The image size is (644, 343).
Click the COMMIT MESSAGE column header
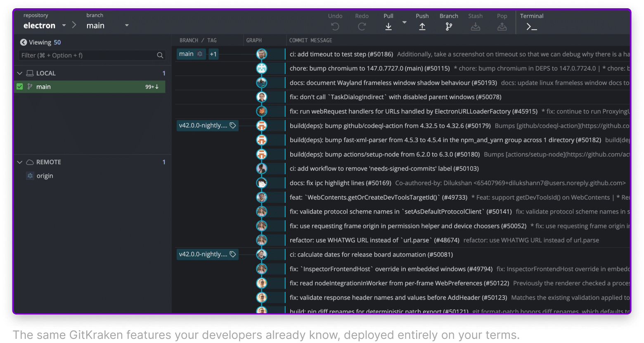310,40
